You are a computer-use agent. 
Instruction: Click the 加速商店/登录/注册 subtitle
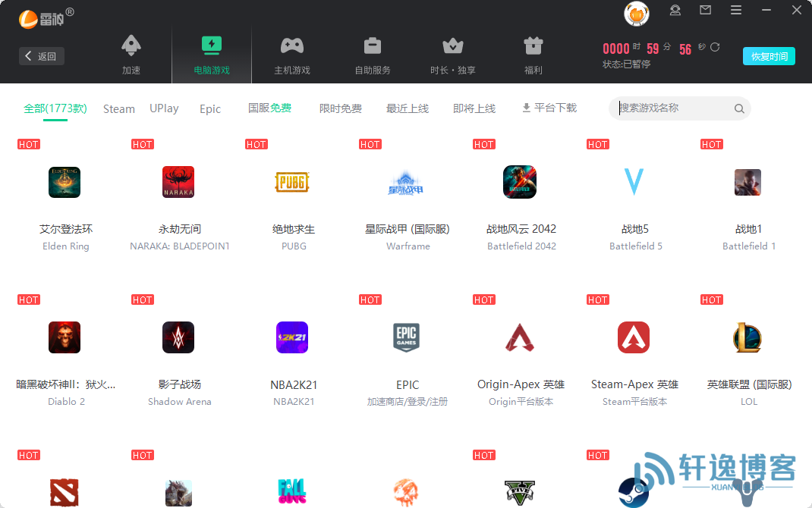click(408, 402)
